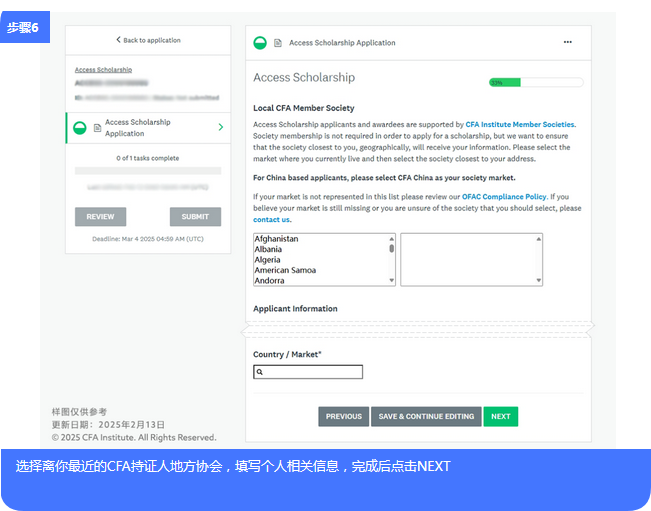Click society list scroll-down arrow
The height and width of the screenshot is (511, 651).
(538, 280)
